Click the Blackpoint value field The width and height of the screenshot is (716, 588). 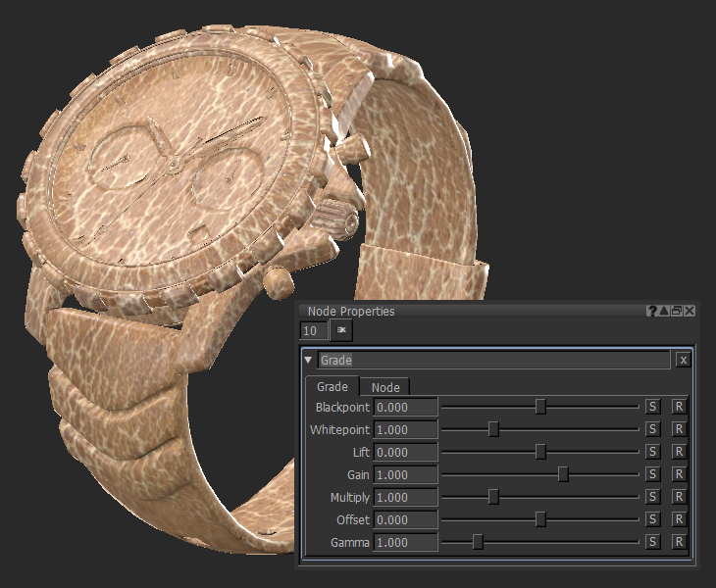tap(405, 407)
